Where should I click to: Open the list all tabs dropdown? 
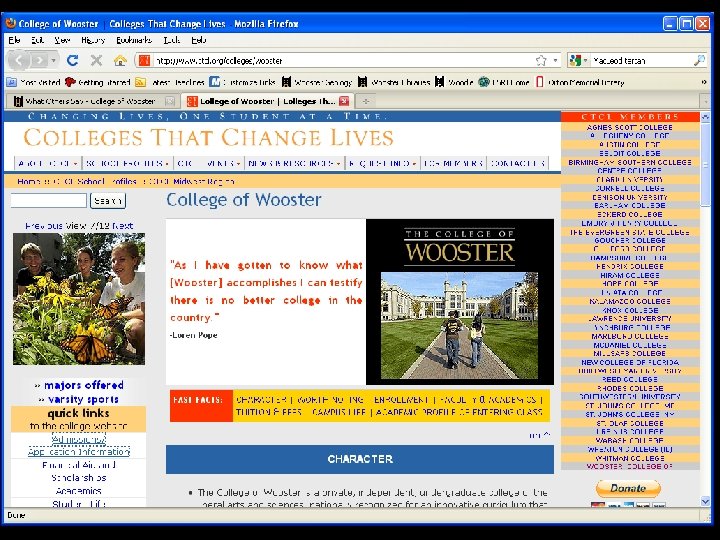click(x=705, y=101)
